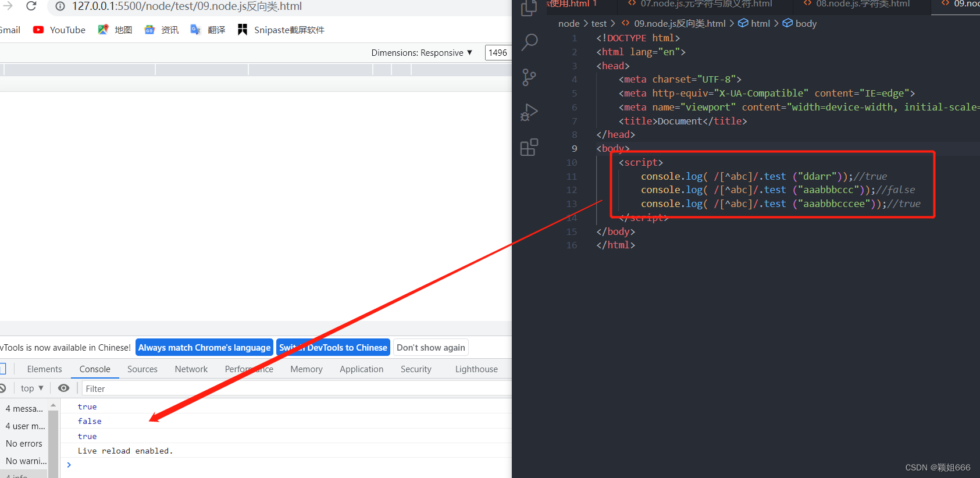Open the 资讯 news bookmark
Image resolution: width=980 pixels, height=478 pixels.
(162, 30)
